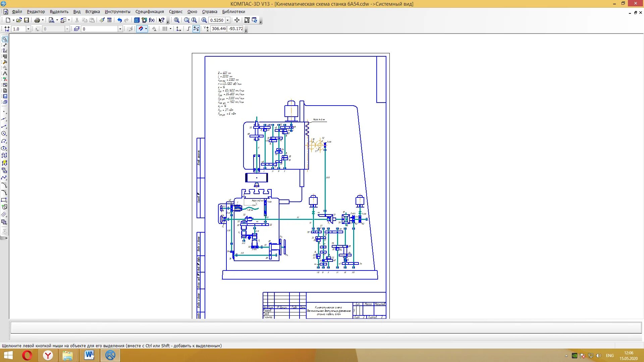
Task: Open the current scale 1.0 dropdown
Action: pos(28,29)
